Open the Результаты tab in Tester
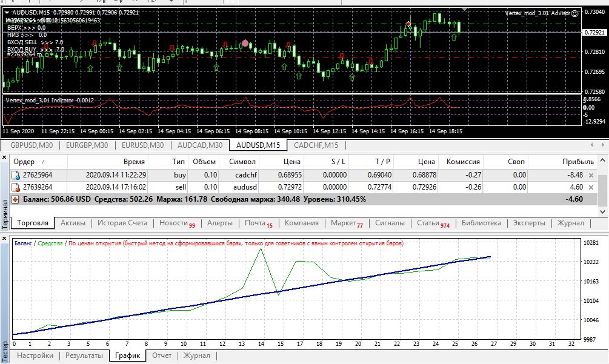The width and height of the screenshot is (609, 364). (84, 356)
